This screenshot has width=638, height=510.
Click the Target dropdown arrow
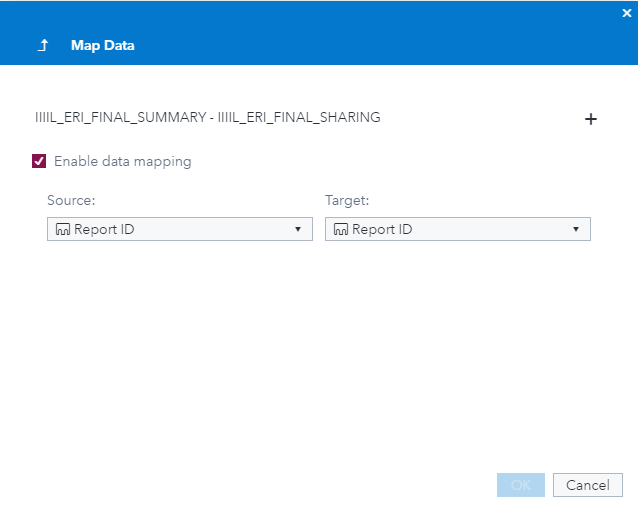576,230
